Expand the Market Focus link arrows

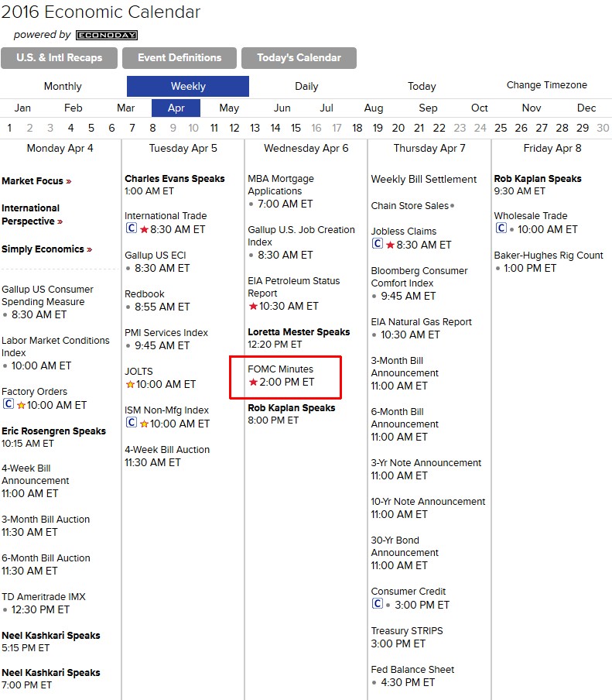tap(69, 181)
